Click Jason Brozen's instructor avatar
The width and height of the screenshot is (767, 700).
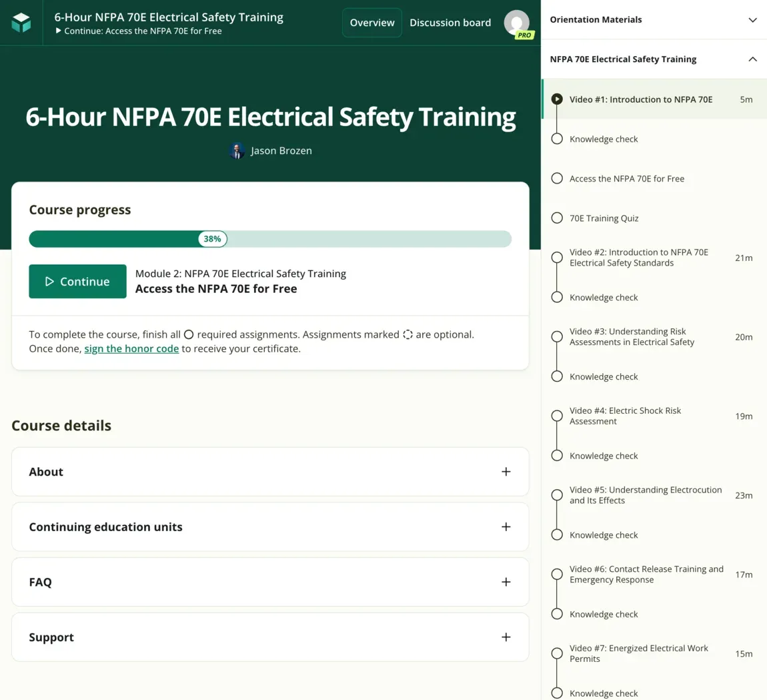(x=237, y=151)
